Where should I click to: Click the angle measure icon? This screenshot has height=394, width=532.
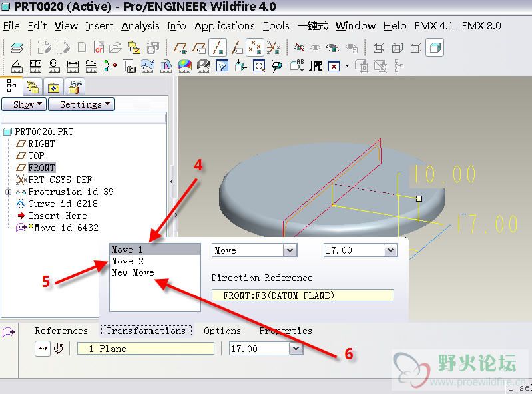tap(17, 66)
